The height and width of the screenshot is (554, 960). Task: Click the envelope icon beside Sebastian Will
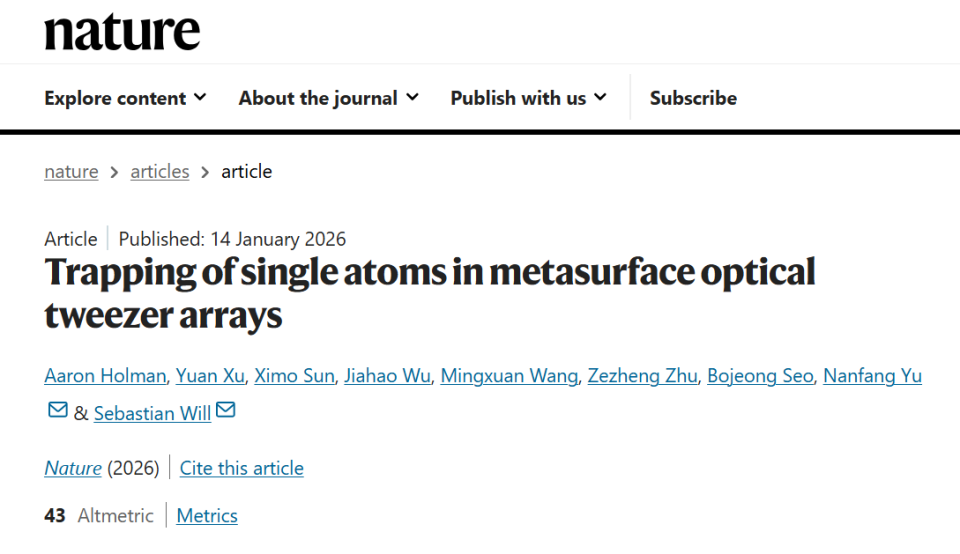click(x=226, y=410)
